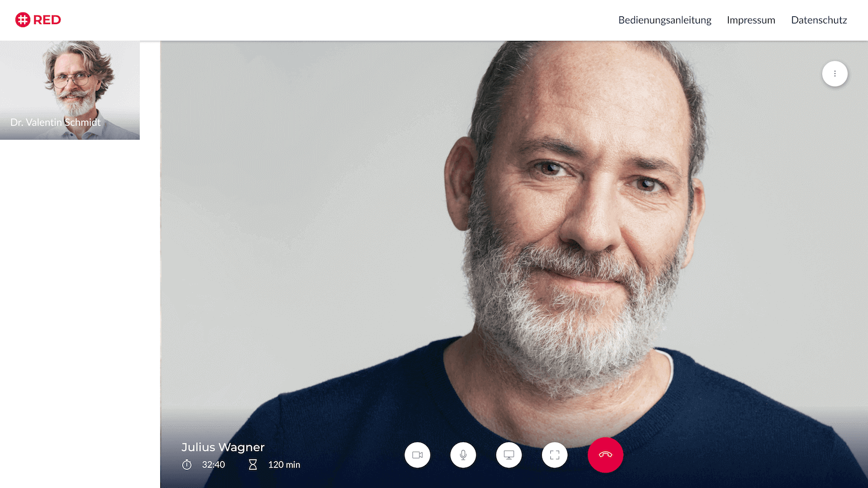Click the hourglass duration icon

tap(253, 465)
